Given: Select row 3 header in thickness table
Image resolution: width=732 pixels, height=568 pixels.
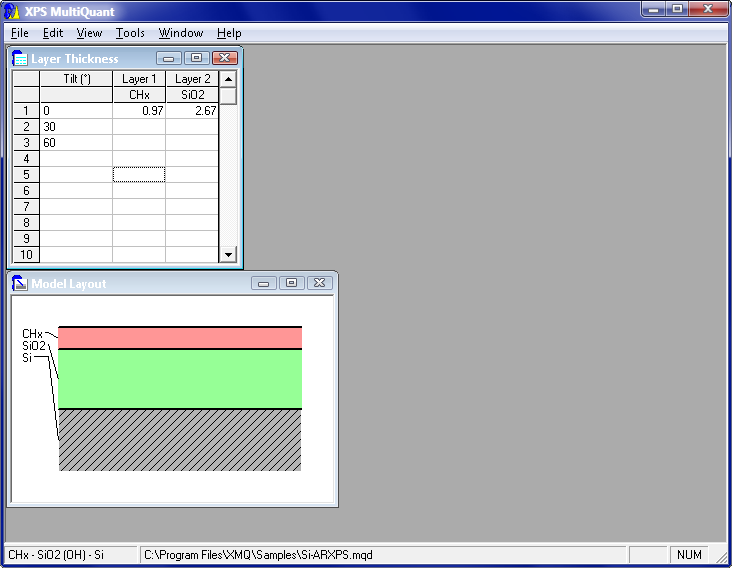Looking at the screenshot, I should [x=25, y=143].
